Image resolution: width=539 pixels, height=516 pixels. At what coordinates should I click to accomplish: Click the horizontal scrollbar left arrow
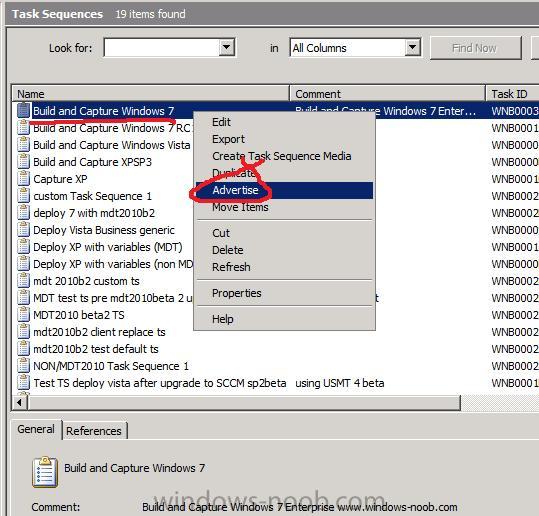[x=20, y=402]
